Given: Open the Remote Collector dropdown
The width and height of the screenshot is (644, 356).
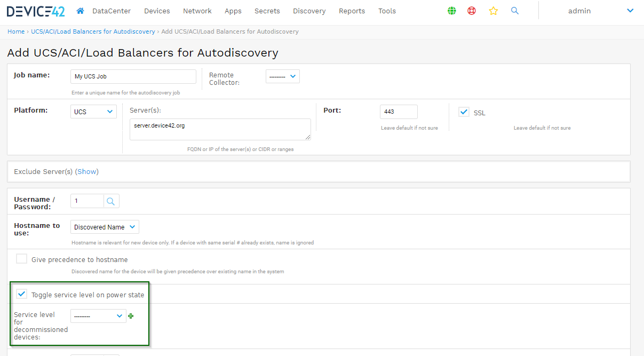Looking at the screenshot, I should pos(283,76).
